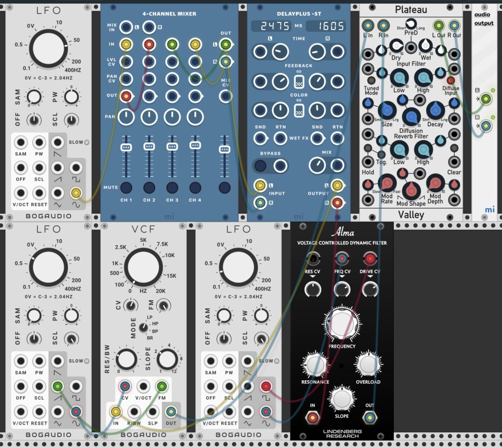Click the CH 4 fader on the mixer

(x=195, y=145)
